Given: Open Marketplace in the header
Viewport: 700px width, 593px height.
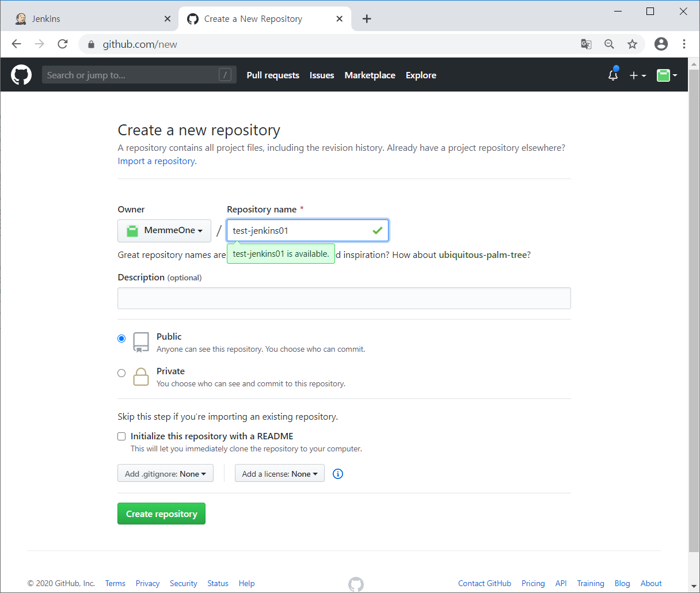Looking at the screenshot, I should (370, 75).
